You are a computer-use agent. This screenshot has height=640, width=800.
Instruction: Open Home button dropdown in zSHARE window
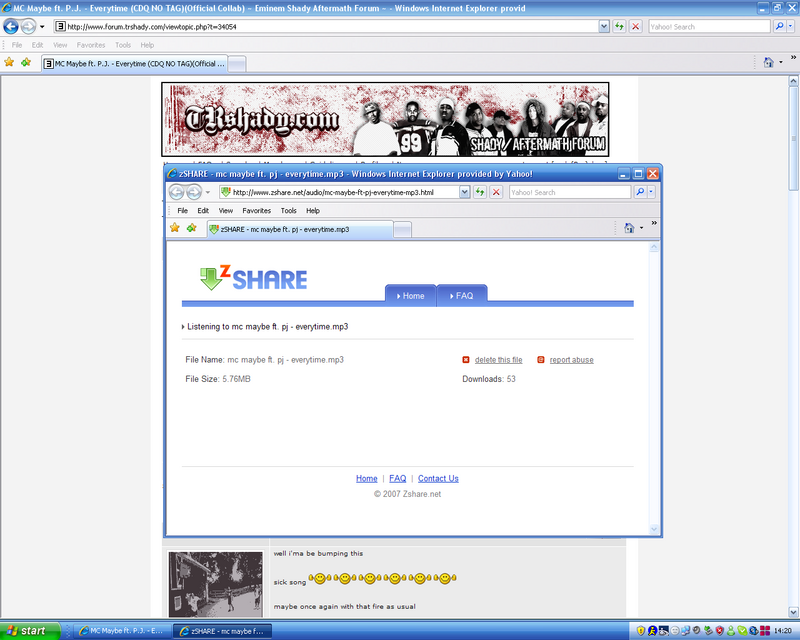pyautogui.click(x=641, y=228)
